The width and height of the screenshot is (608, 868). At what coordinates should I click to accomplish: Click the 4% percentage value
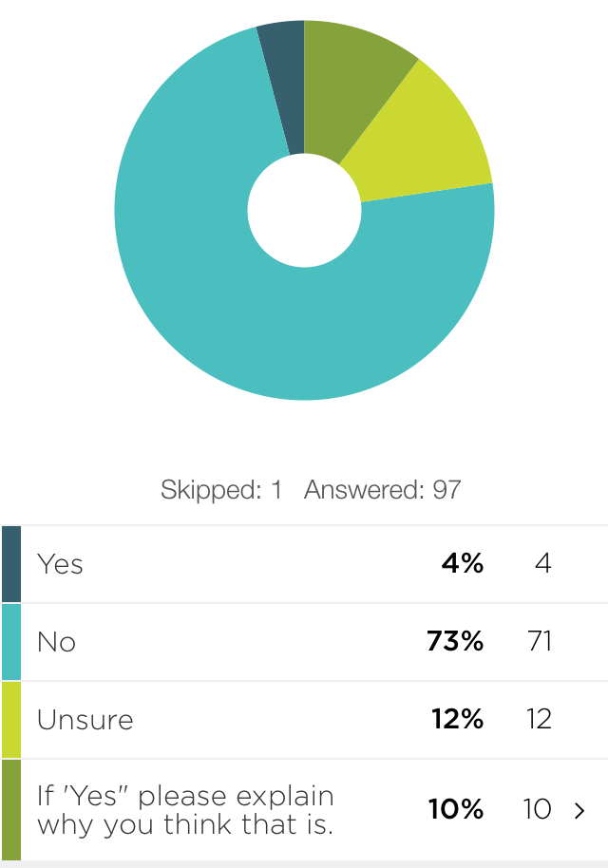[x=463, y=564]
